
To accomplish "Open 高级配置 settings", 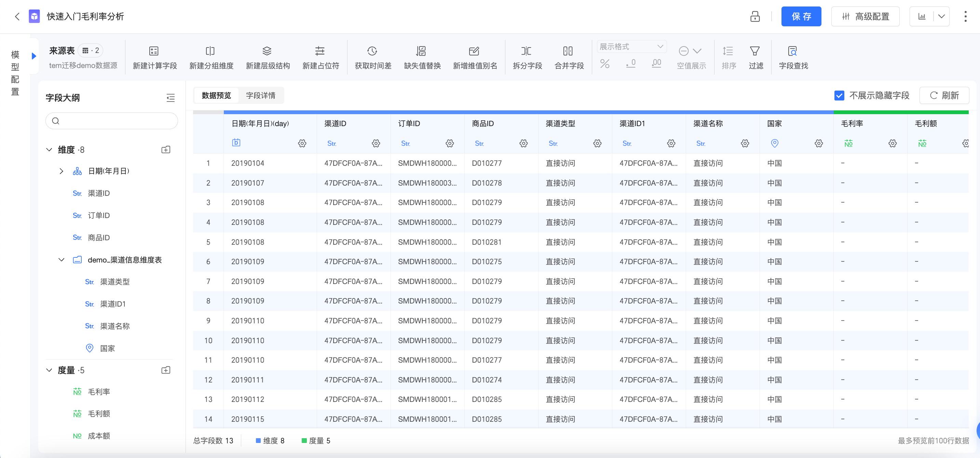I will pos(865,16).
